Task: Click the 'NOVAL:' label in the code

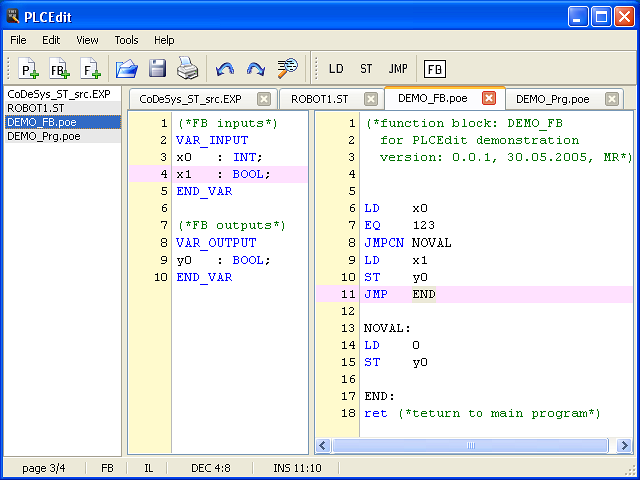Action: tap(387, 328)
